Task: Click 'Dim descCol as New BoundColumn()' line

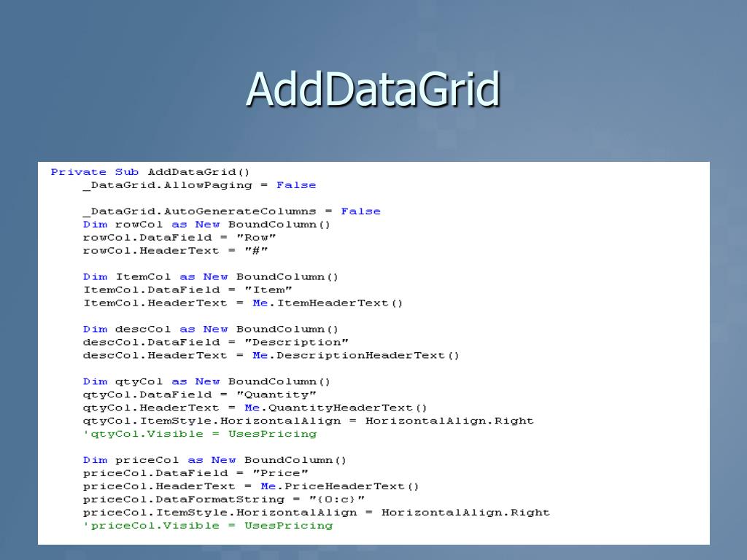Action: click(x=211, y=329)
